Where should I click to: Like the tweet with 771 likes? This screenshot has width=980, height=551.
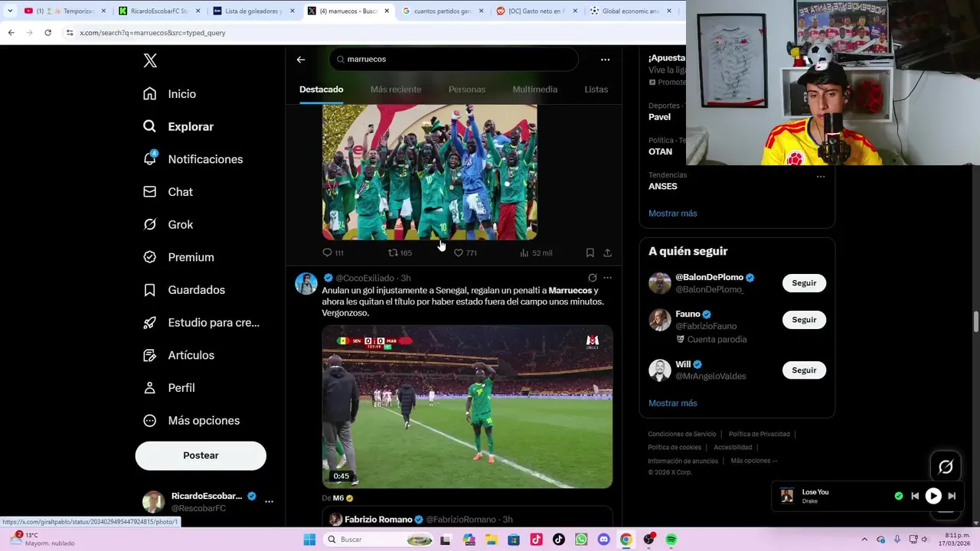click(465, 253)
